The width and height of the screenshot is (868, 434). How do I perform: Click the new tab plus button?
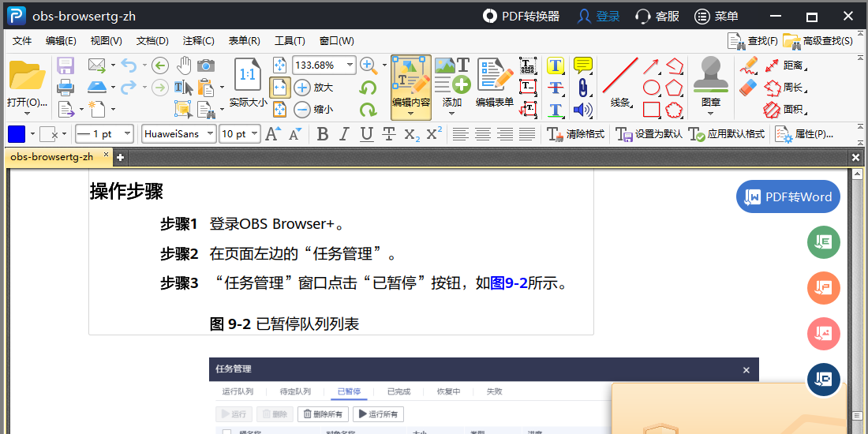[120, 158]
